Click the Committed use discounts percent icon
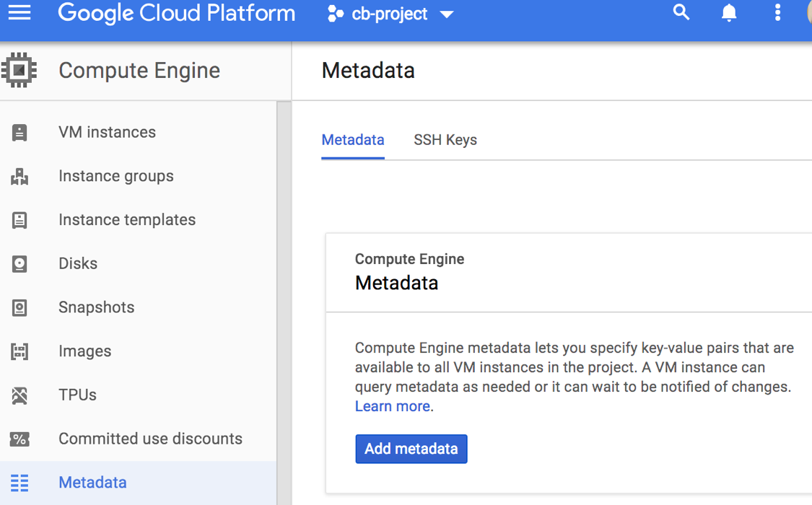The width and height of the screenshot is (812, 505). [x=19, y=439]
